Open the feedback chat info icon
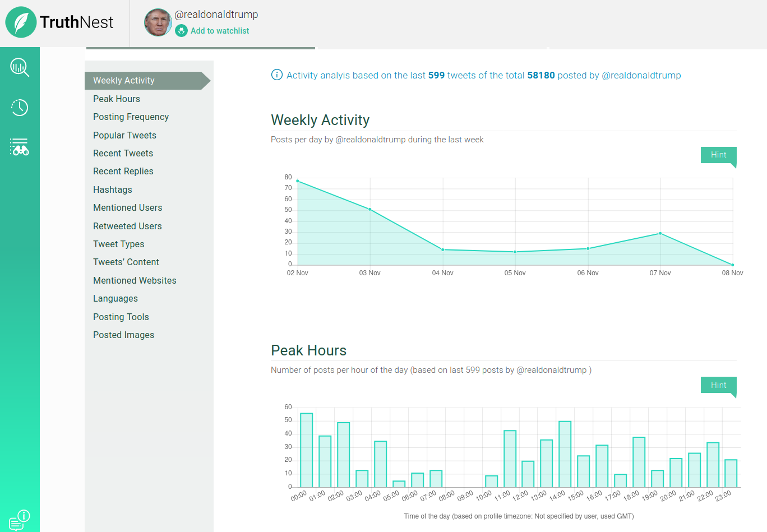 coord(20,520)
